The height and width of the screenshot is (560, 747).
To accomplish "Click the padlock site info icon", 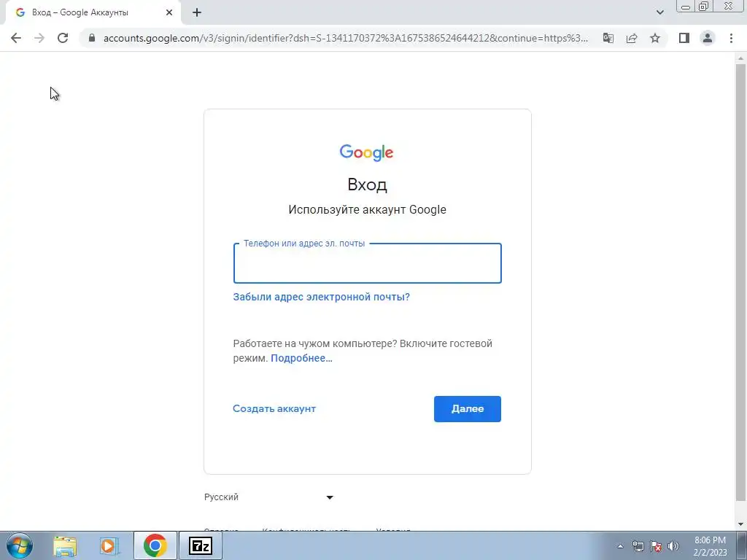I will click(92, 38).
